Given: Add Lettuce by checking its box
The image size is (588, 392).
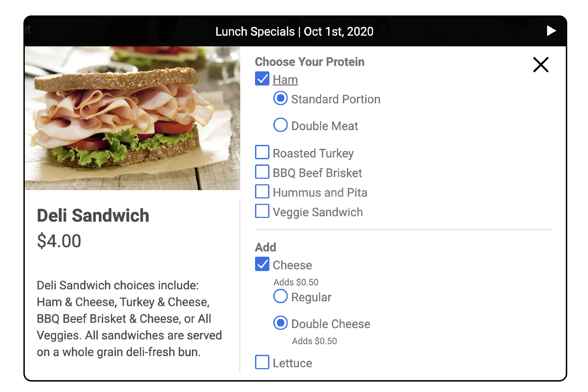Looking at the screenshot, I should pyautogui.click(x=262, y=362).
